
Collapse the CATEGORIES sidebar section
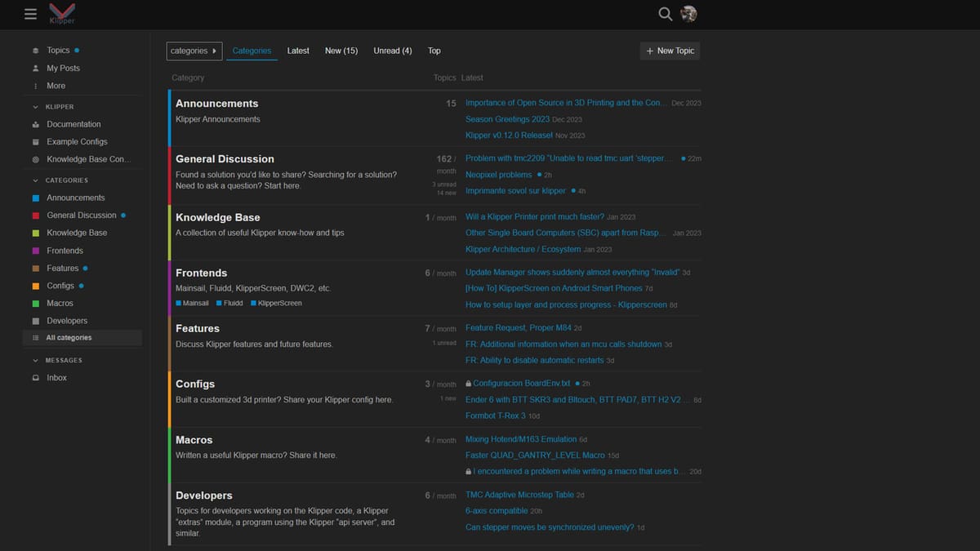60,180
